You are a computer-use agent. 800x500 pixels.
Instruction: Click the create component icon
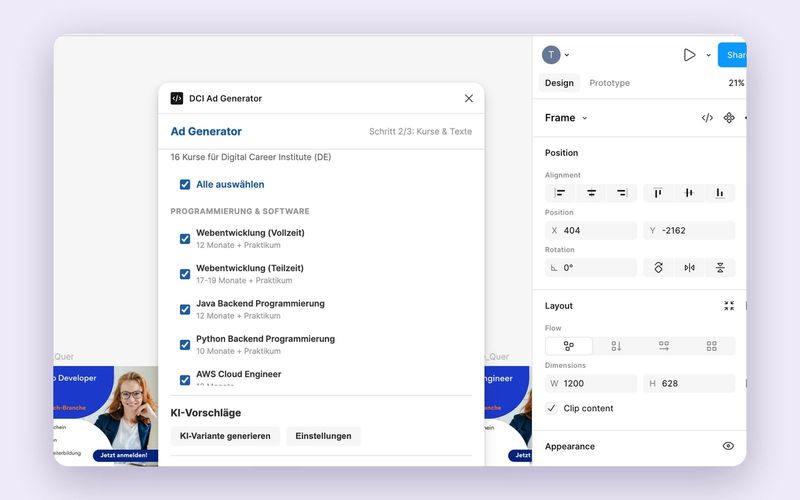(729, 118)
